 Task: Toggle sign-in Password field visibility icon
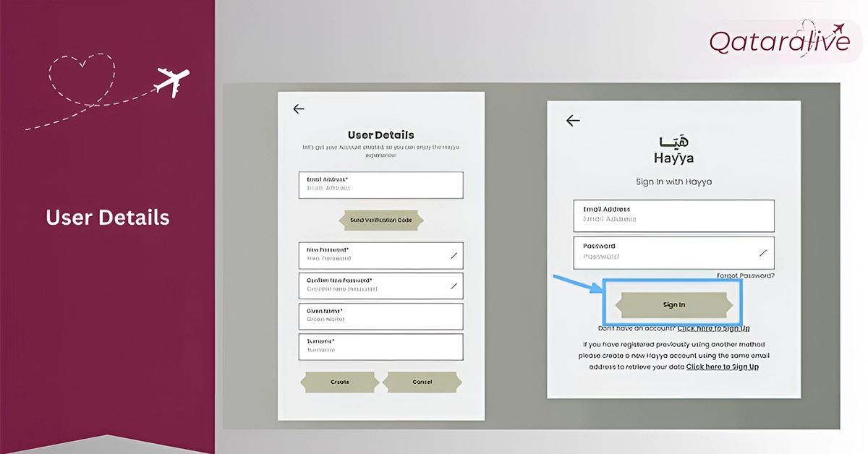762,252
